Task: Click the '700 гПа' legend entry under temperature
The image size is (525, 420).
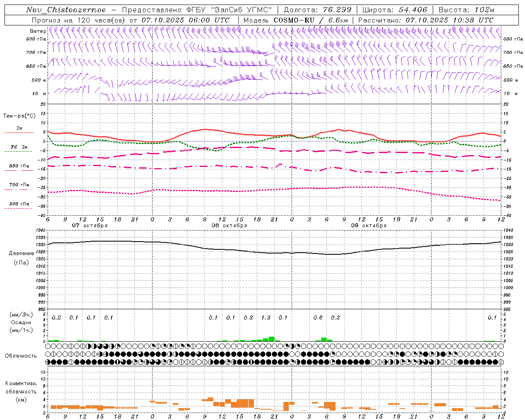Action: [19, 185]
